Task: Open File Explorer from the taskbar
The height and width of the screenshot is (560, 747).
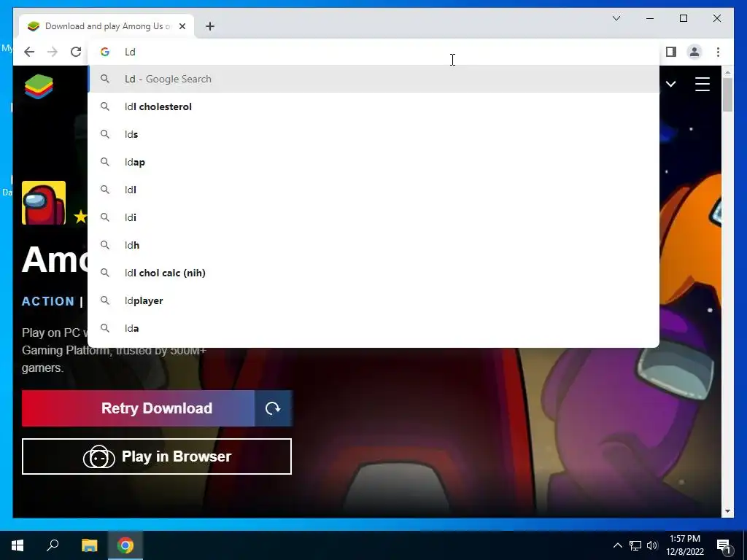Action: (x=89, y=545)
